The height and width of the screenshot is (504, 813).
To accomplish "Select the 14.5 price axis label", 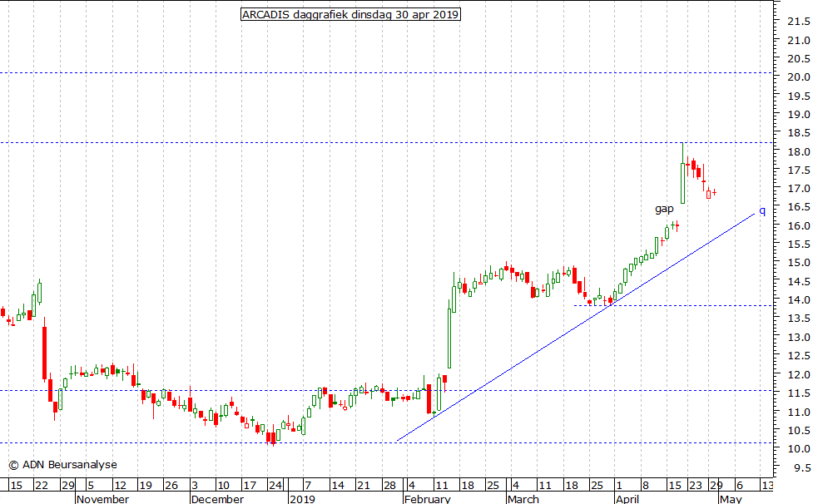I will (799, 281).
